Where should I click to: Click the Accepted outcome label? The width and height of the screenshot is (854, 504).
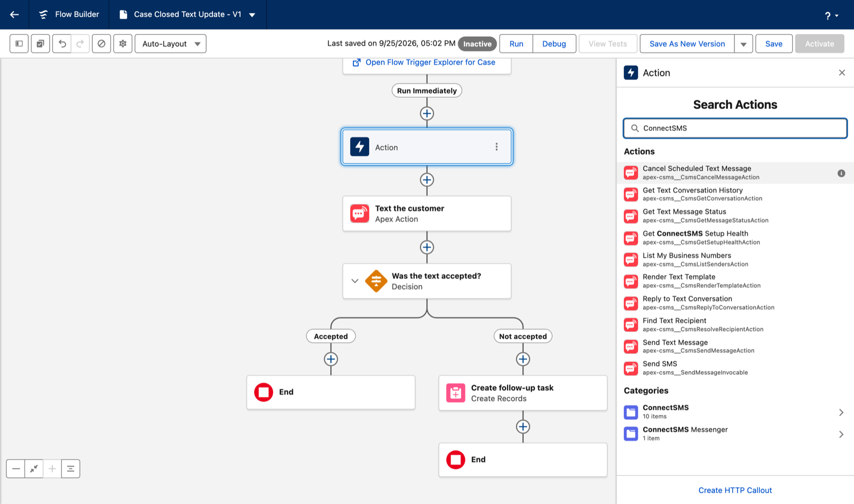(x=331, y=337)
